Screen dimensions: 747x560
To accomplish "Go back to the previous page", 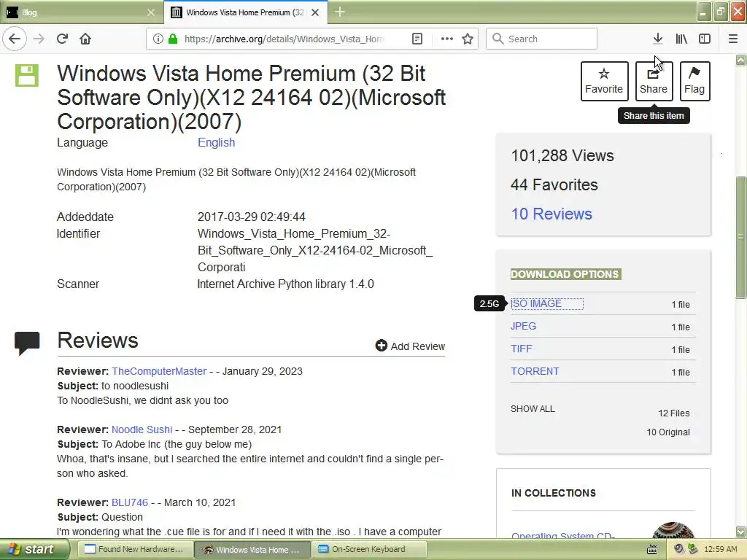I will coord(15,39).
